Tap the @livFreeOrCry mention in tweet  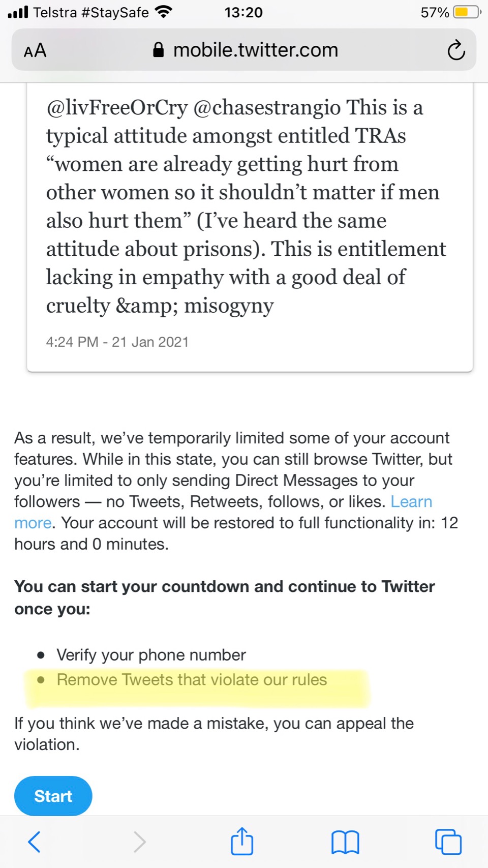(117, 108)
